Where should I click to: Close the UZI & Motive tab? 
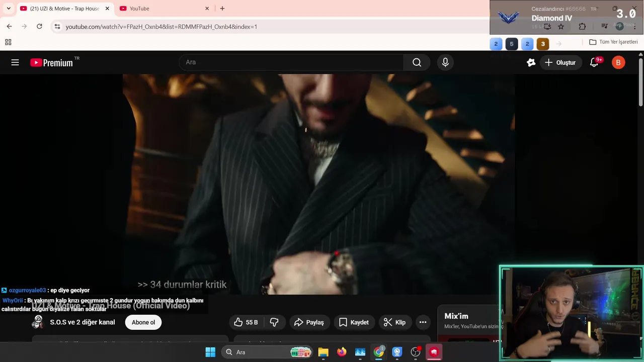(107, 9)
